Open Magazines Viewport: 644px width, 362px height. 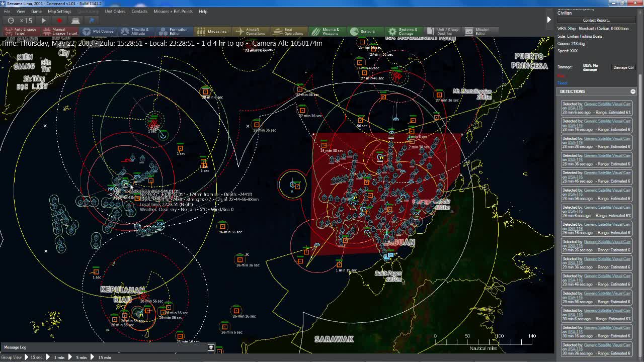tap(212, 31)
